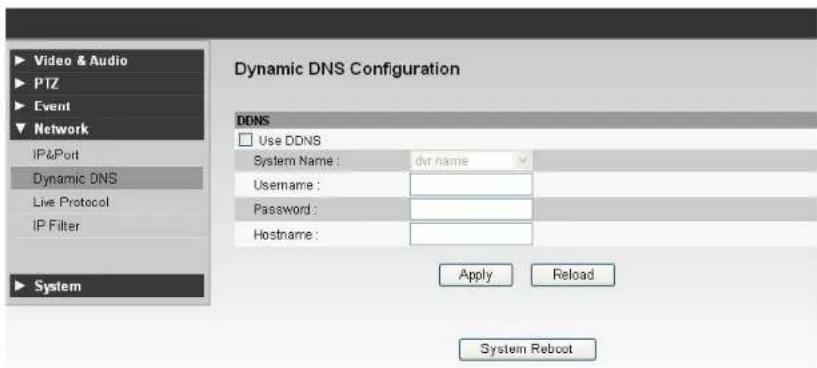Viewport: 817px width, 368px height.
Task: Click the Dynamic DNS Configuration heading
Action: point(347,69)
